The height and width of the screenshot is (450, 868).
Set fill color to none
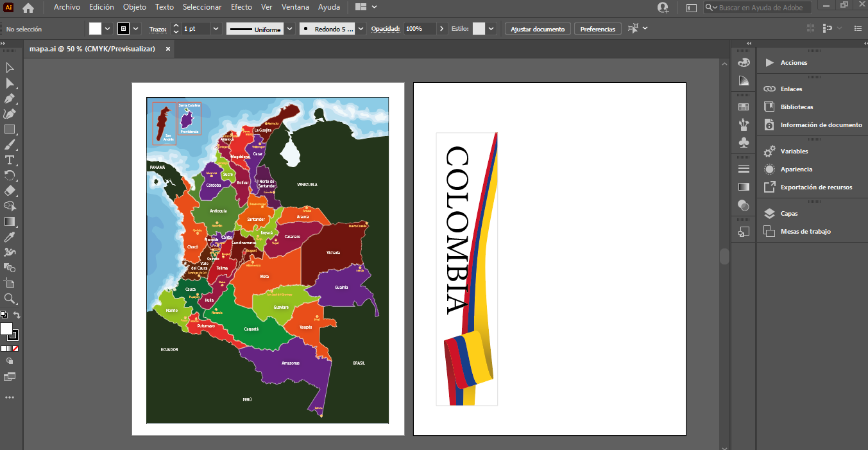coord(15,348)
